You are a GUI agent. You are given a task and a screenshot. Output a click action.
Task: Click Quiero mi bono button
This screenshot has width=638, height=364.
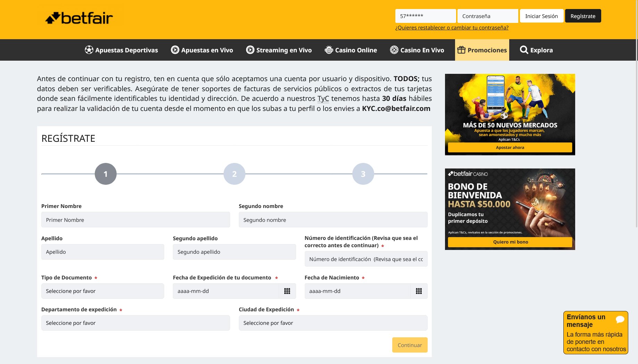[x=510, y=242]
